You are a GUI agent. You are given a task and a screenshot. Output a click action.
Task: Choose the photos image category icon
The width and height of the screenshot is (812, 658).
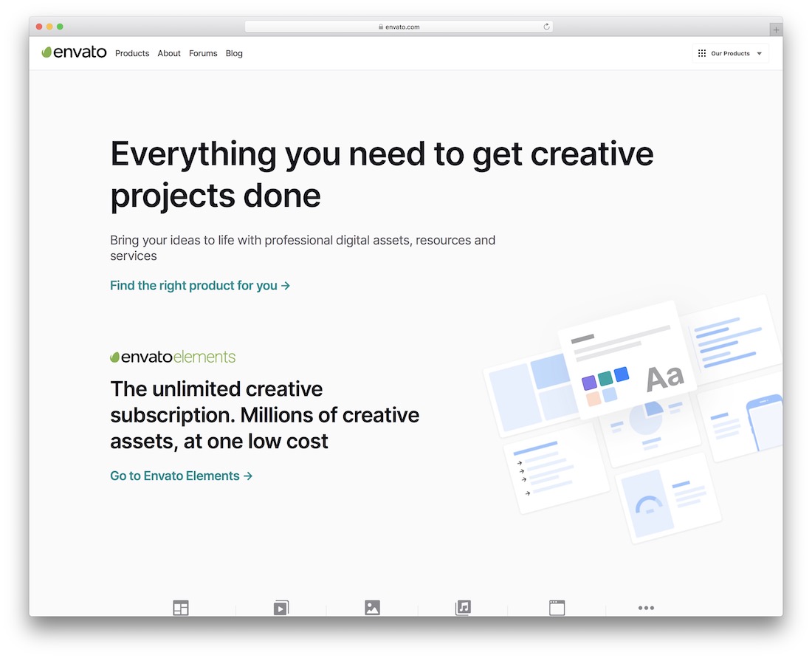(372, 607)
